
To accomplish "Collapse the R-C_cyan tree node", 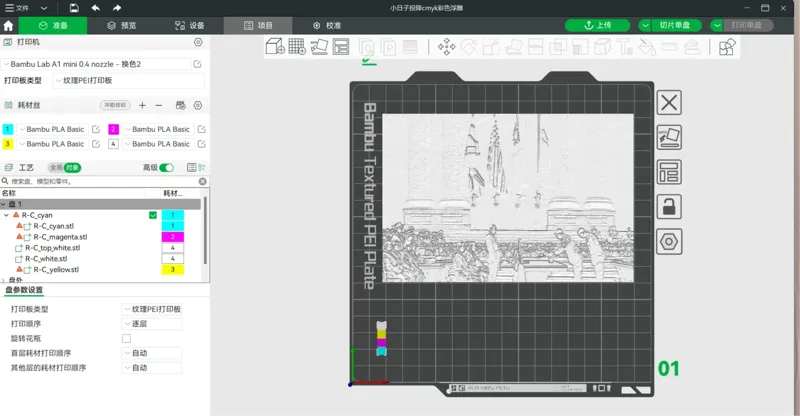I will 7,215.
